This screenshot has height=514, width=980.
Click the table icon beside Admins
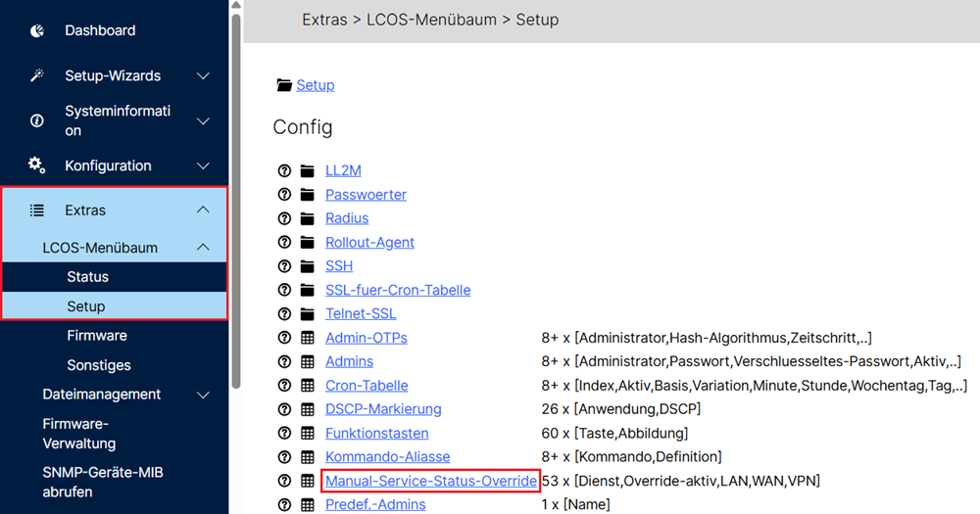pos(308,362)
